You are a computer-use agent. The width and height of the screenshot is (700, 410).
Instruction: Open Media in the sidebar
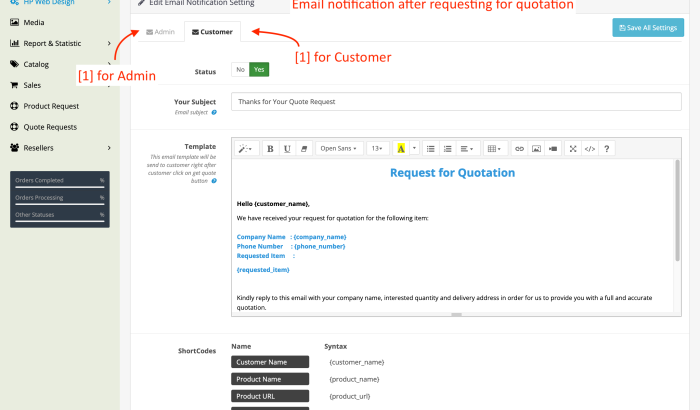pyautogui.click(x=34, y=22)
